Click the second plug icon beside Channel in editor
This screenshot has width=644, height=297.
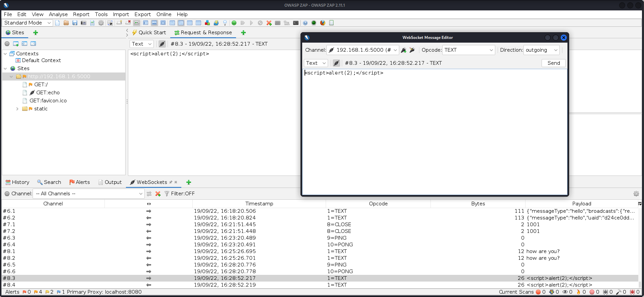click(412, 50)
